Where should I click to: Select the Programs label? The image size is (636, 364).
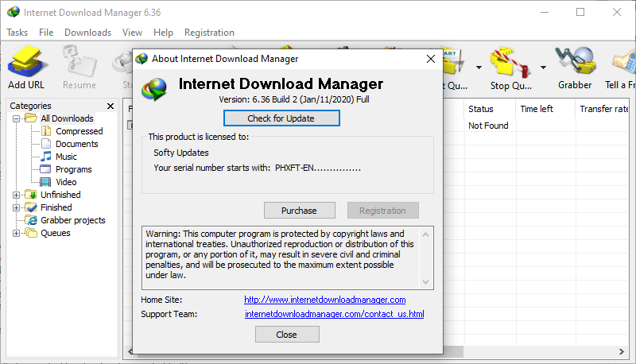(73, 169)
